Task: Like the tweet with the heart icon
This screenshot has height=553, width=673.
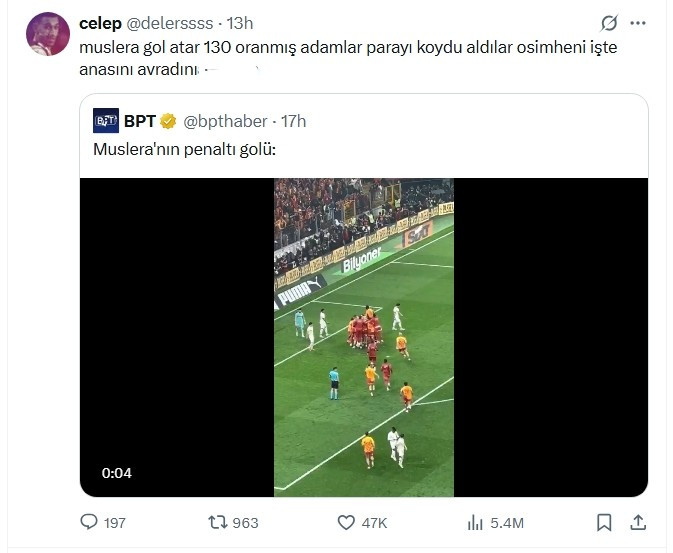Action: click(346, 522)
